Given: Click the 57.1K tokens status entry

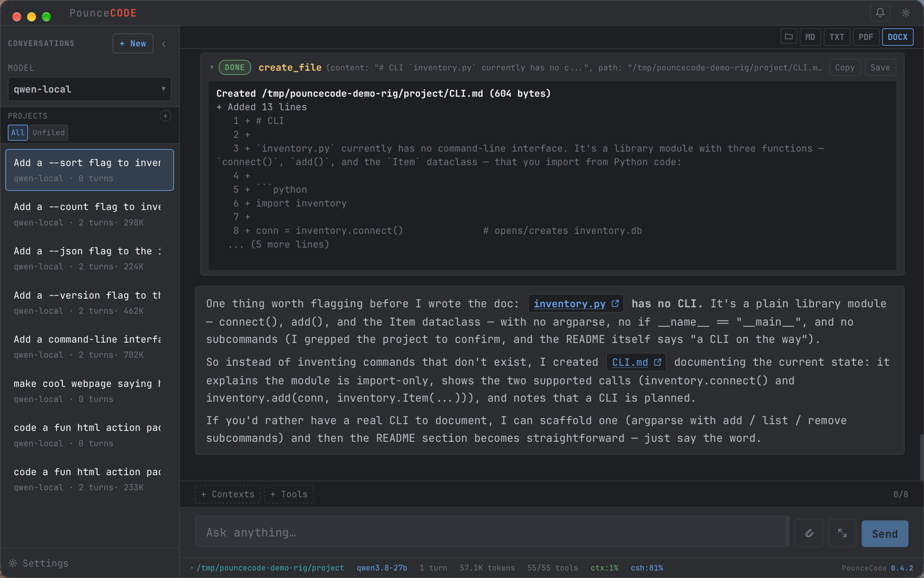Looking at the screenshot, I should [487, 568].
